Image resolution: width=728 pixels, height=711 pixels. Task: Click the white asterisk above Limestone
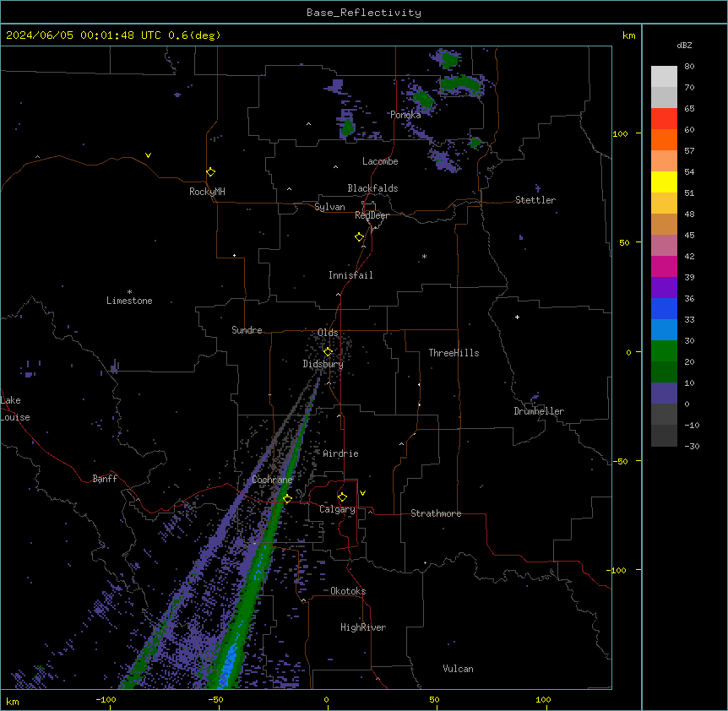point(129,292)
